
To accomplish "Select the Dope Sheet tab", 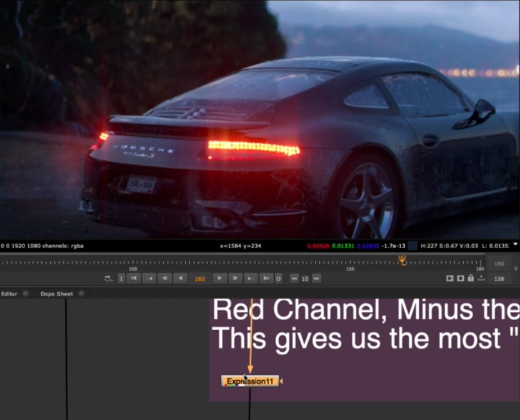I will pos(57,294).
